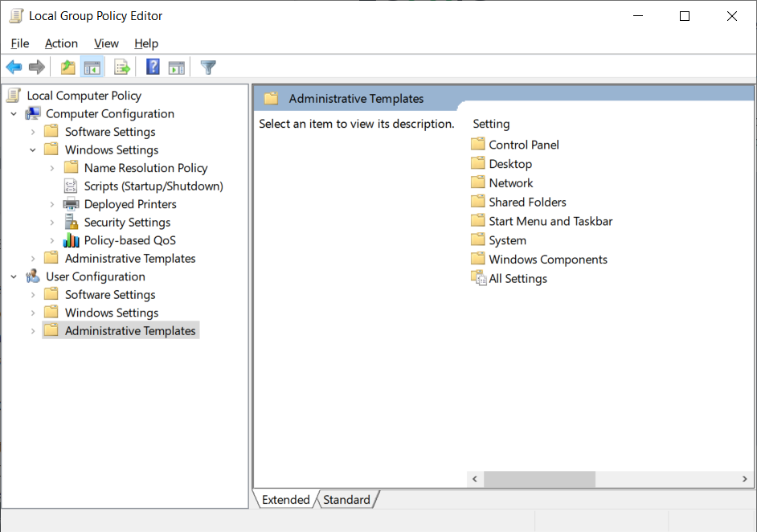Click the User Configuration person icon
The width and height of the screenshot is (757, 532).
click(x=33, y=276)
